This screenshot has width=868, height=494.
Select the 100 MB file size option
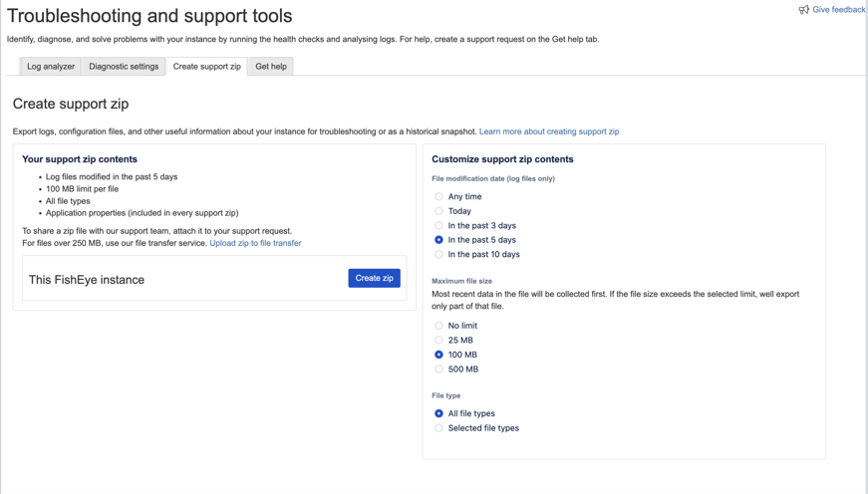438,355
